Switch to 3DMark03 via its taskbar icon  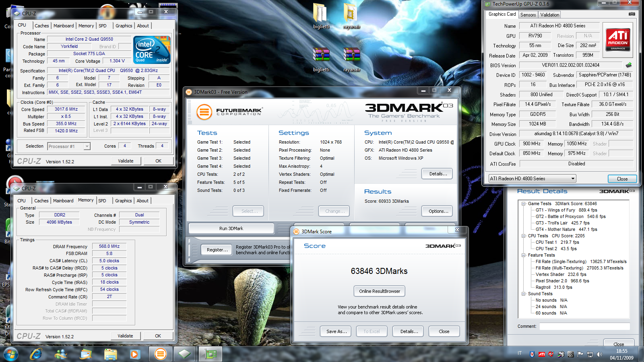click(x=161, y=354)
